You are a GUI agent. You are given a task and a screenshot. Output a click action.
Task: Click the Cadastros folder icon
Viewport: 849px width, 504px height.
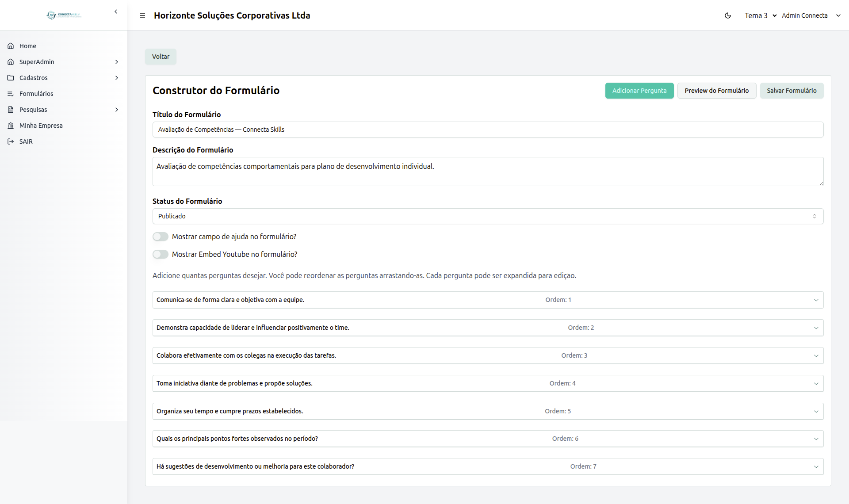pos(11,78)
